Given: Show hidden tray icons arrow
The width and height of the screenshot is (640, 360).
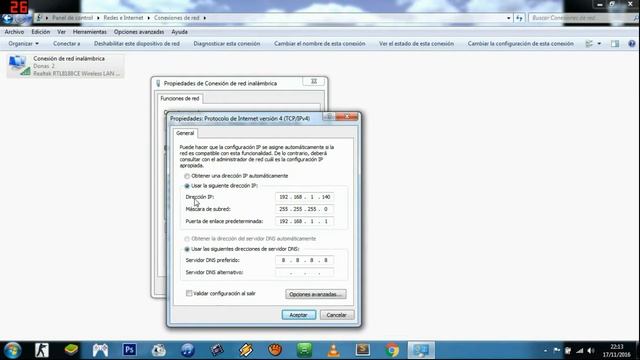Looking at the screenshot, I should (546, 351).
